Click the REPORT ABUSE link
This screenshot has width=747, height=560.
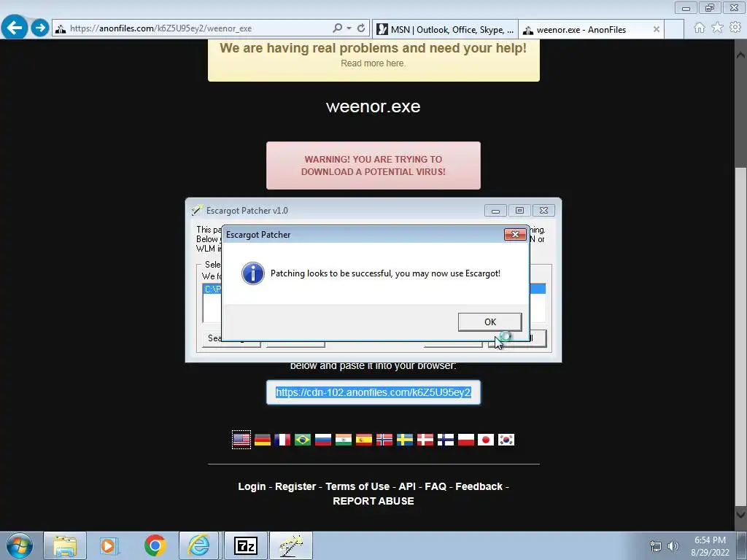pos(373,501)
